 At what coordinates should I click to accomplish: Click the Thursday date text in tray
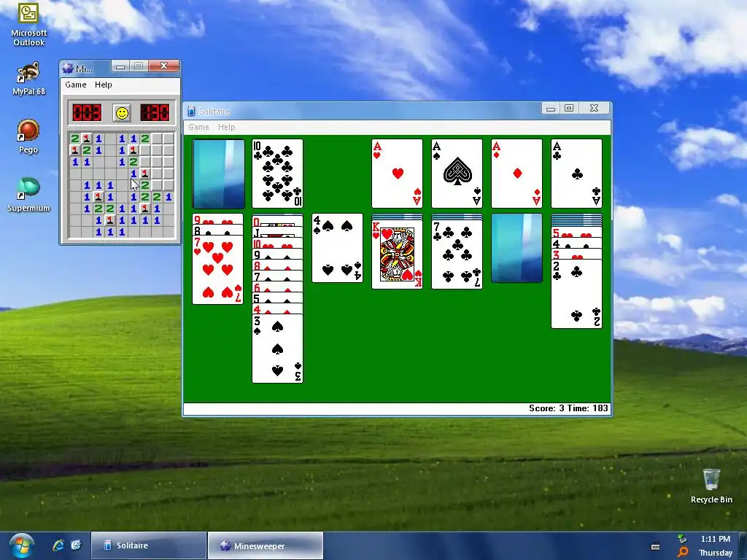(716, 553)
